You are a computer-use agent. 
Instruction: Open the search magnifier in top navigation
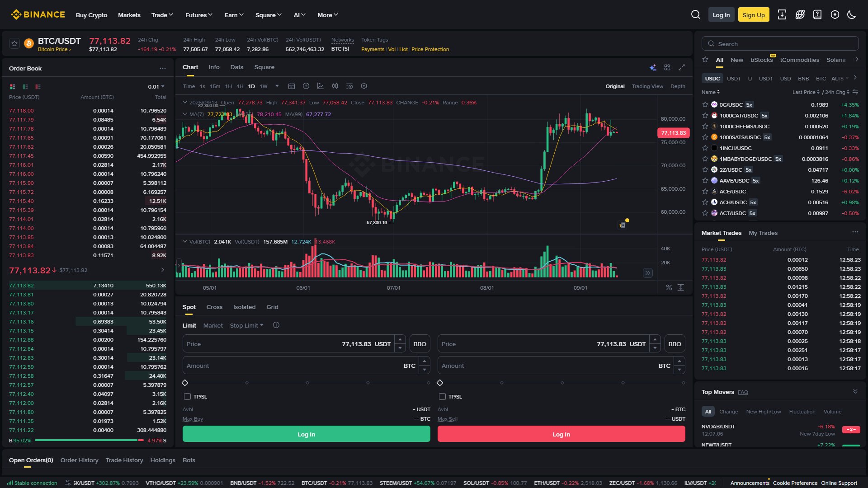point(696,15)
